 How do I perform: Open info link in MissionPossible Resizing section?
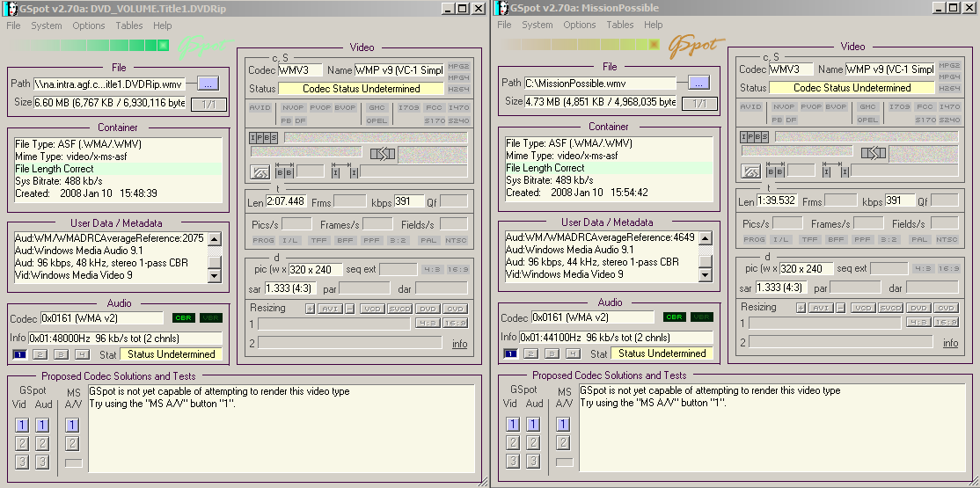(x=951, y=343)
